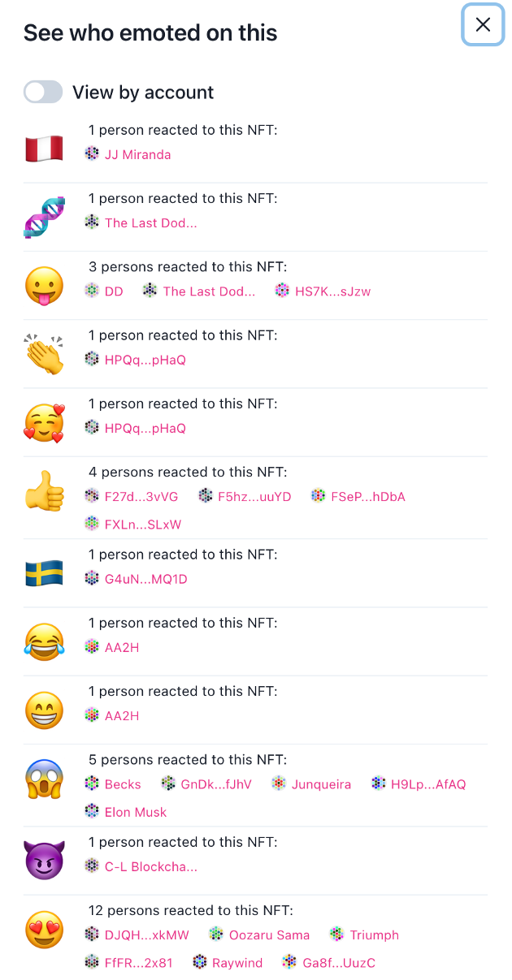Select the thumbs up emoji reaction

pos(44,490)
